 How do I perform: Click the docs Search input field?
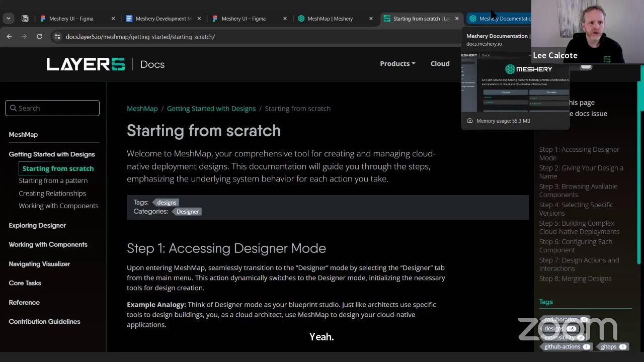52,108
